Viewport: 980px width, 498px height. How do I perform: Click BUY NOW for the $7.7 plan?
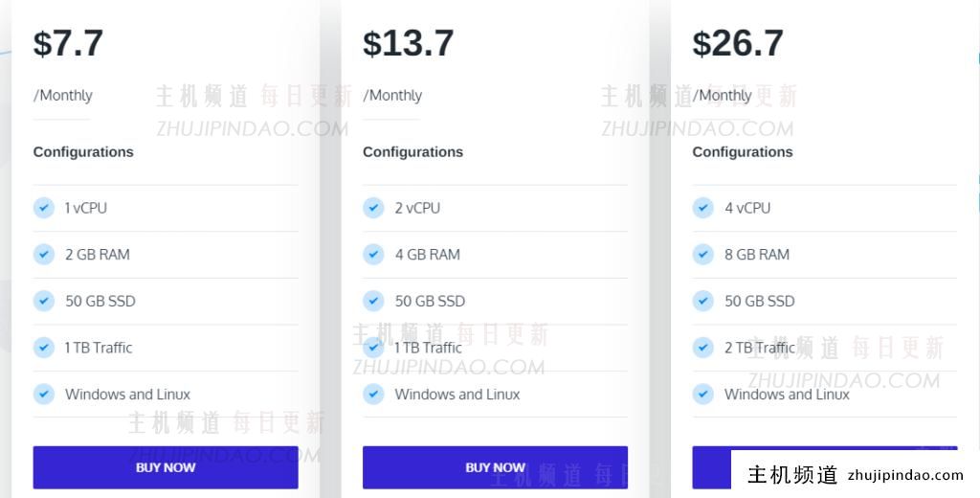point(166,467)
